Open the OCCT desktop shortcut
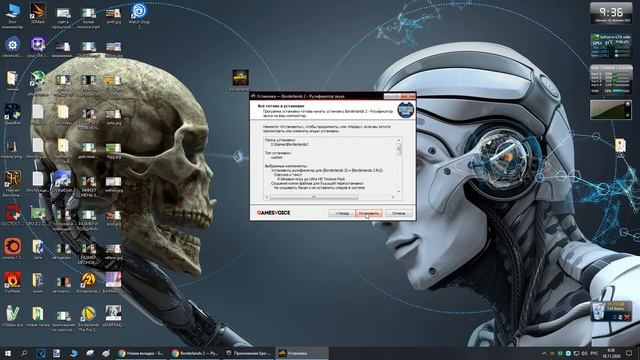The image size is (640, 360). click(x=12, y=216)
